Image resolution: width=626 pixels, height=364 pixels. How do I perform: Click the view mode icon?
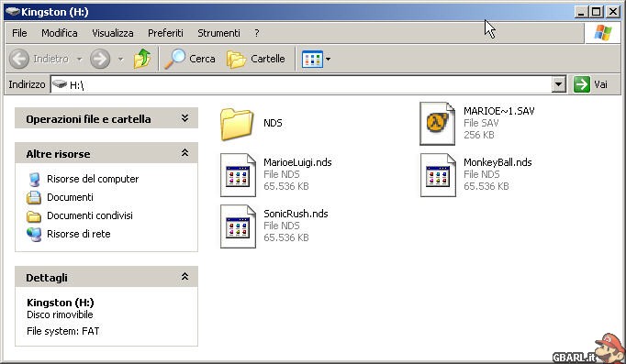click(312, 59)
